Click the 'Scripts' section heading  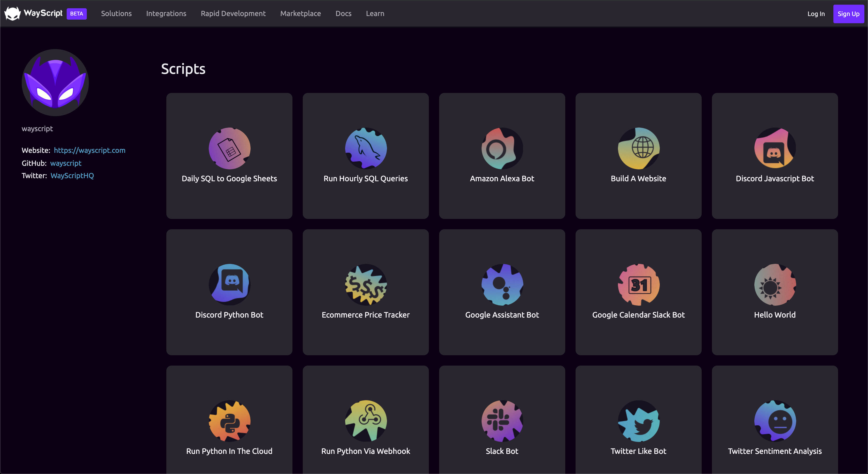point(183,69)
